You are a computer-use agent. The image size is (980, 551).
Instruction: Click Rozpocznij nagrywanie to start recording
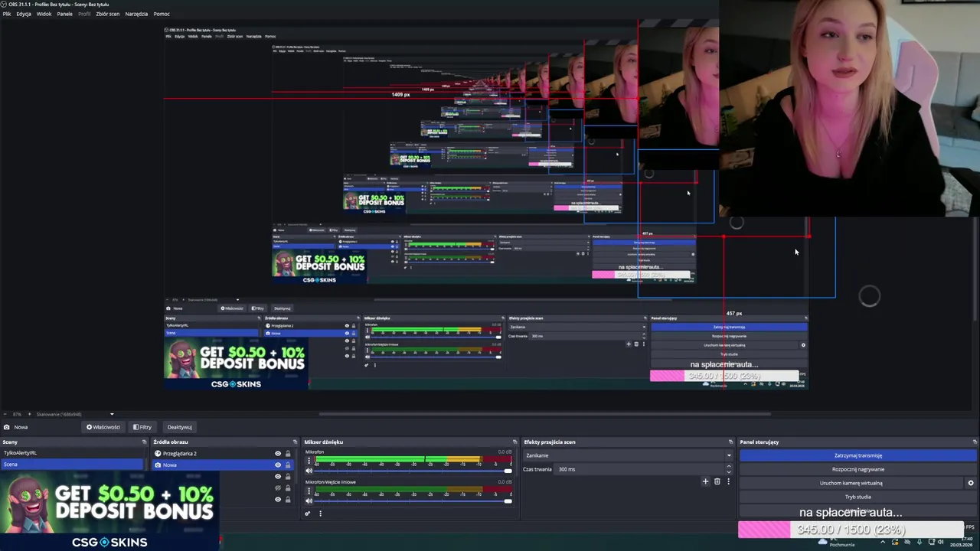[x=857, y=469]
